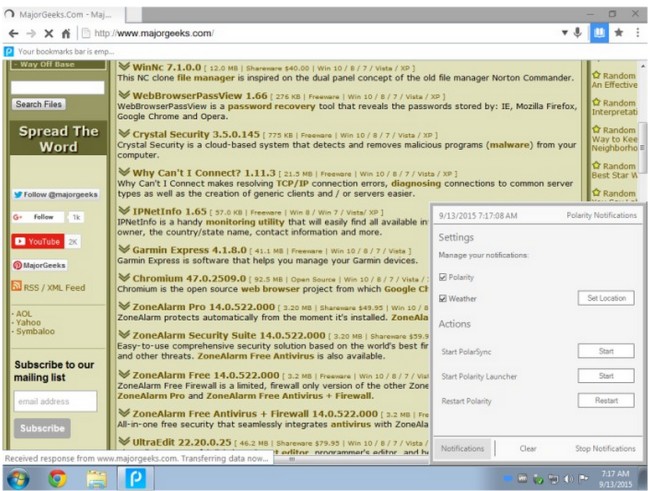The height and width of the screenshot is (491, 650).
Task: Open File Explorer from the taskbar
Action: (97, 479)
